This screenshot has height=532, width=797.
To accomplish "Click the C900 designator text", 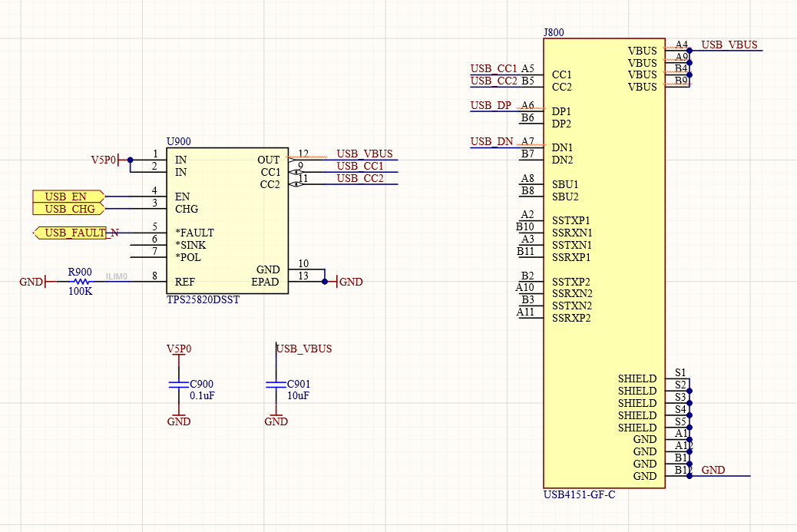I will click(x=201, y=384).
